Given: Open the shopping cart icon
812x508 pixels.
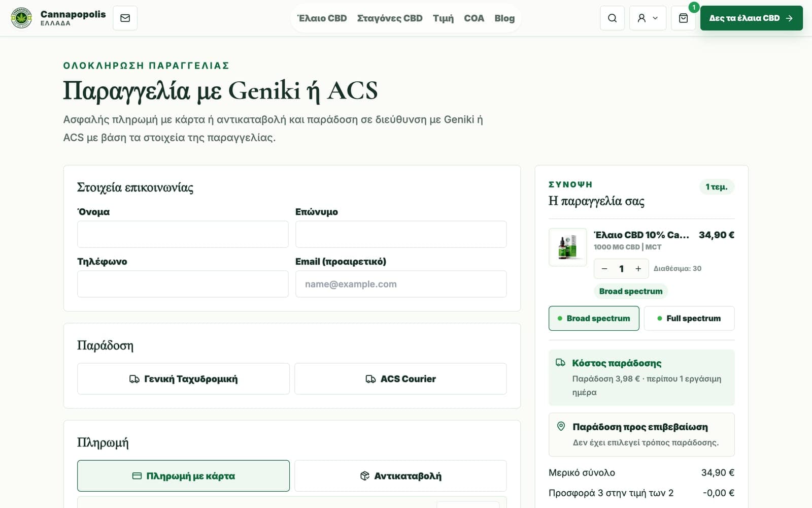Looking at the screenshot, I should 683,18.
